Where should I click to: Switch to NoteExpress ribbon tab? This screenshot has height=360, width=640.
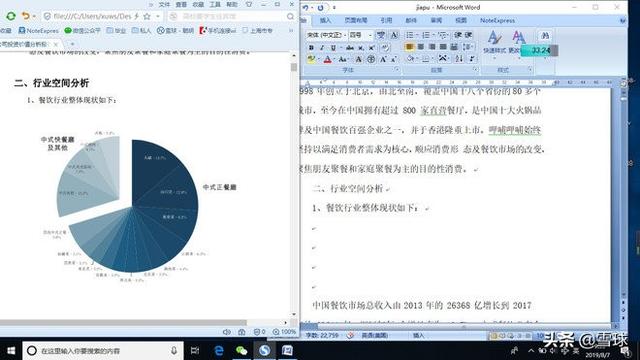coord(497,20)
